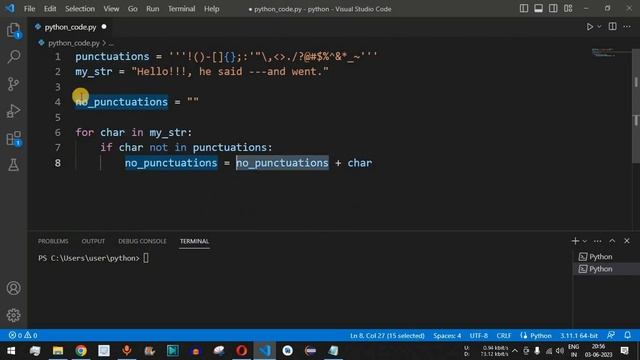Click the terminal prompt input area
This screenshot has height=360, width=640.
(146, 258)
